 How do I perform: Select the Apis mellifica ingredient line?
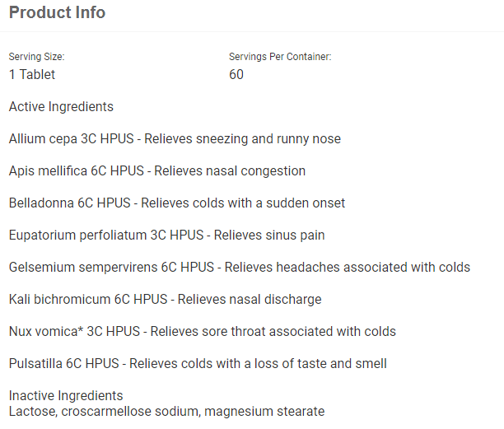tap(157, 171)
